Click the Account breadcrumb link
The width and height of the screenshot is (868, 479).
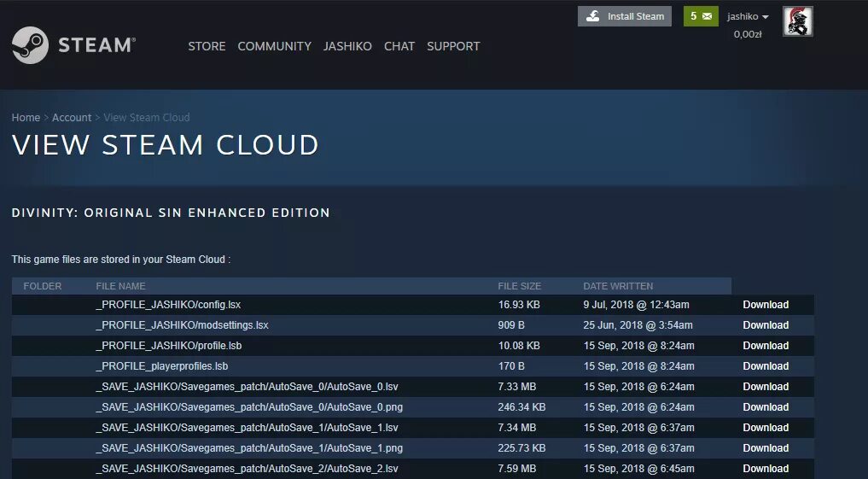(72, 117)
